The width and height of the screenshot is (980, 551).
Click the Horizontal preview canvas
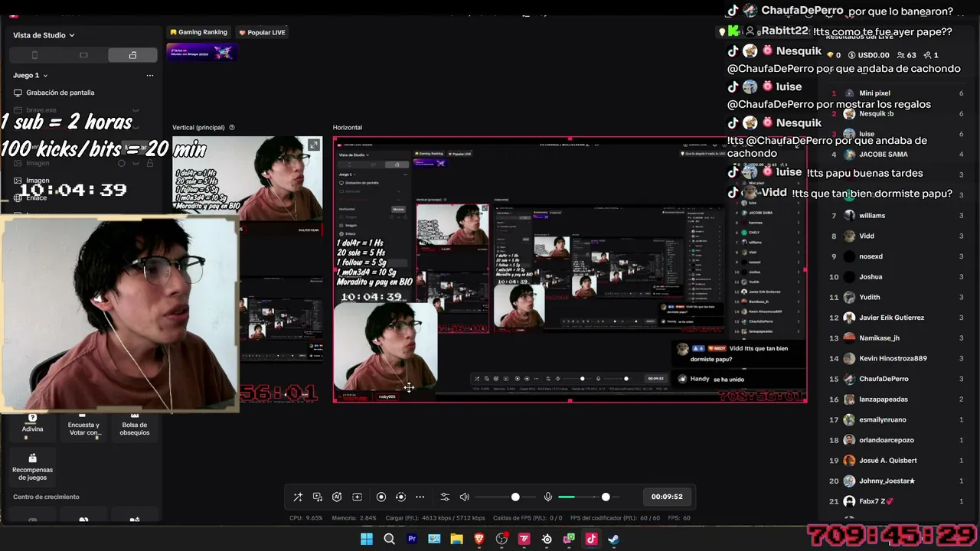pos(570,269)
